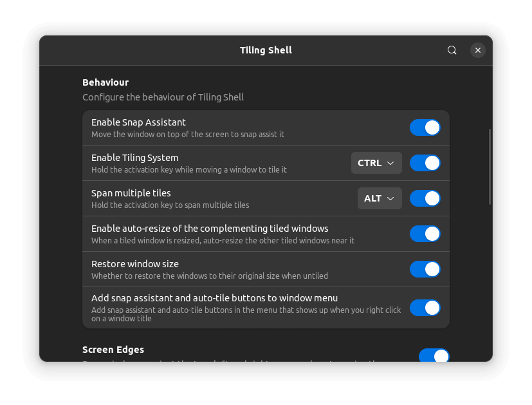This screenshot has width=532, height=405.
Task: Toggle the Span multiple tiles switch
Action: (x=425, y=198)
